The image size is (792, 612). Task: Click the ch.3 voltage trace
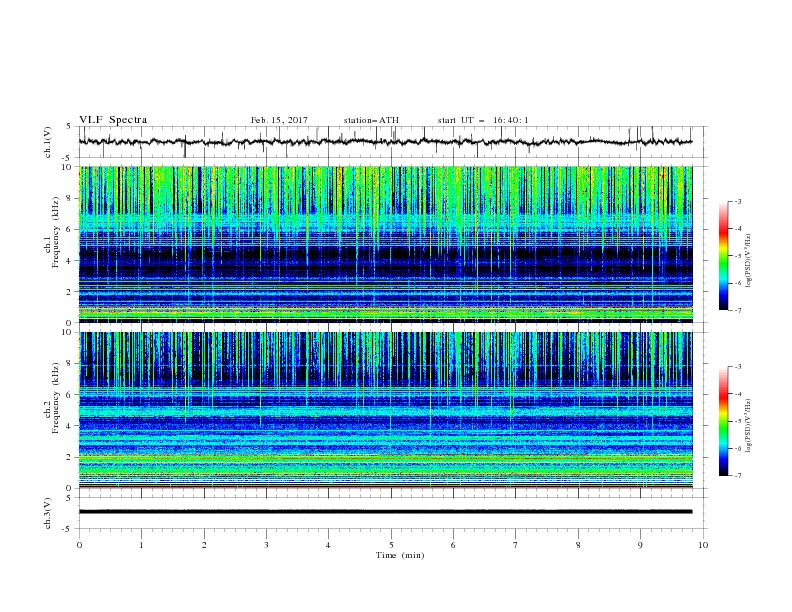point(386,512)
